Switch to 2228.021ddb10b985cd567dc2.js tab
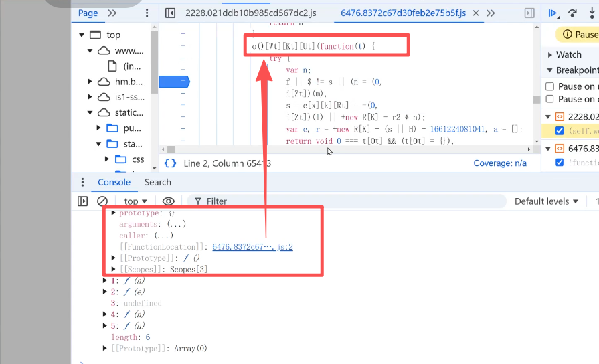The height and width of the screenshot is (364, 599). tap(250, 13)
